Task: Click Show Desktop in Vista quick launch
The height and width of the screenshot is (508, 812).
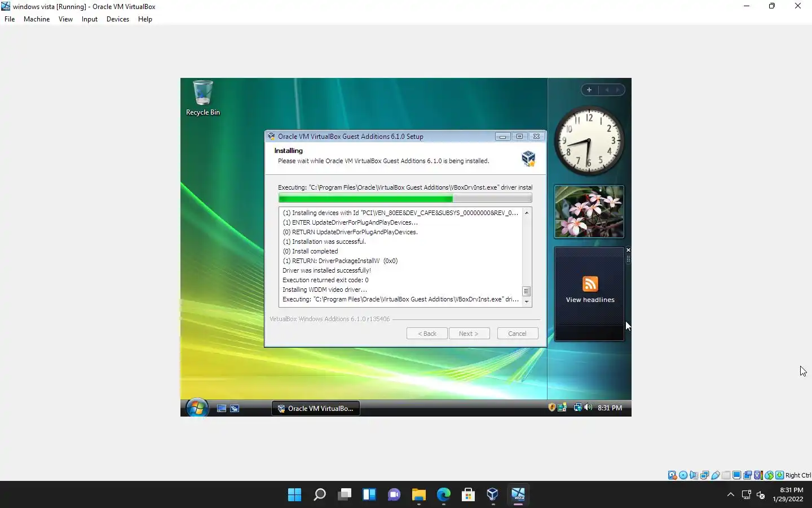Action: (x=222, y=408)
